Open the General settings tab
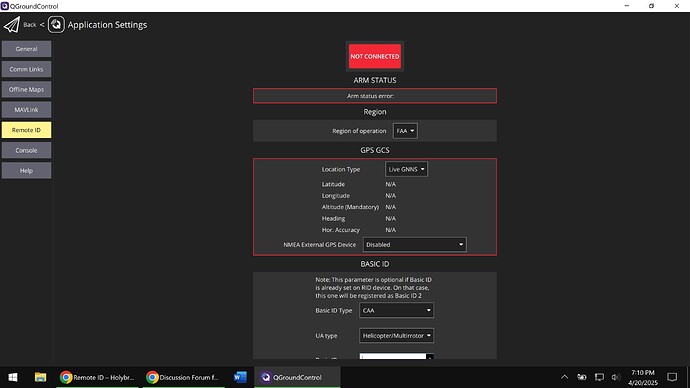The image size is (690, 388). pos(26,49)
